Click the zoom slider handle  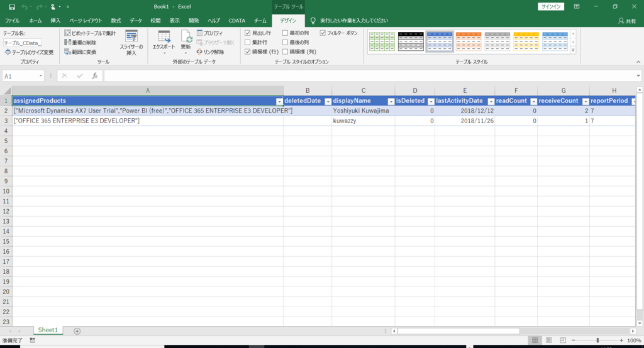tap(597, 340)
